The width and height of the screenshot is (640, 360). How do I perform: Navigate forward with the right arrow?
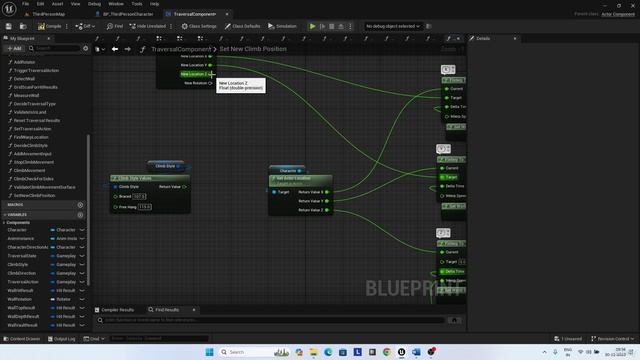point(127,49)
